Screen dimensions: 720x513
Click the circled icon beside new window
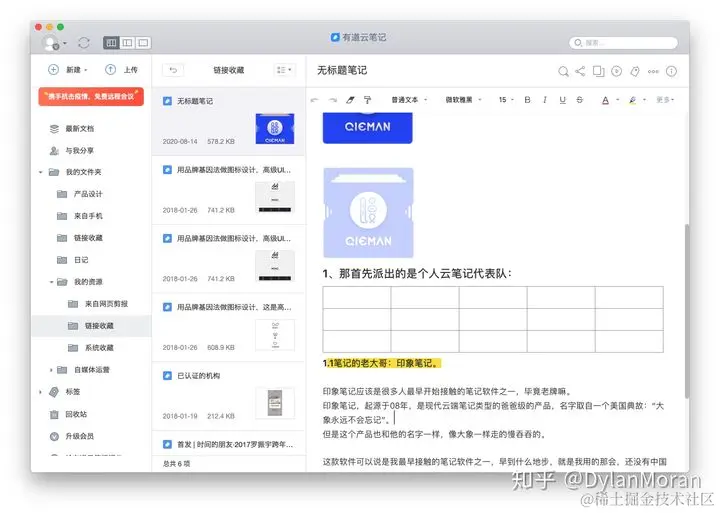[617, 71]
